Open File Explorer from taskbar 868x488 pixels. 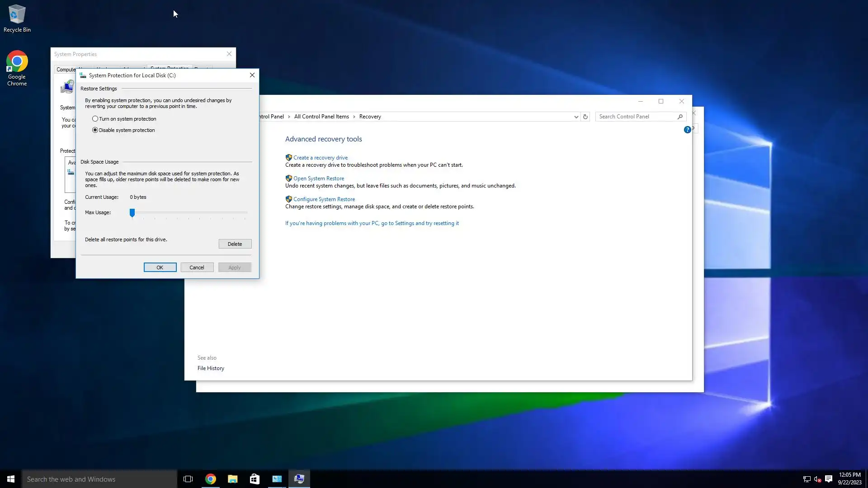[232, 479]
